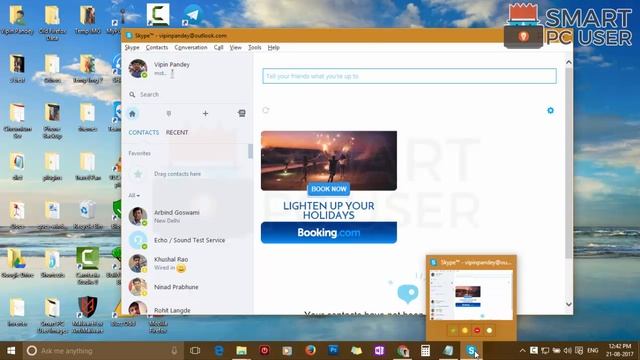Open OneNote from the taskbar
The image size is (640, 360).
(379, 351)
